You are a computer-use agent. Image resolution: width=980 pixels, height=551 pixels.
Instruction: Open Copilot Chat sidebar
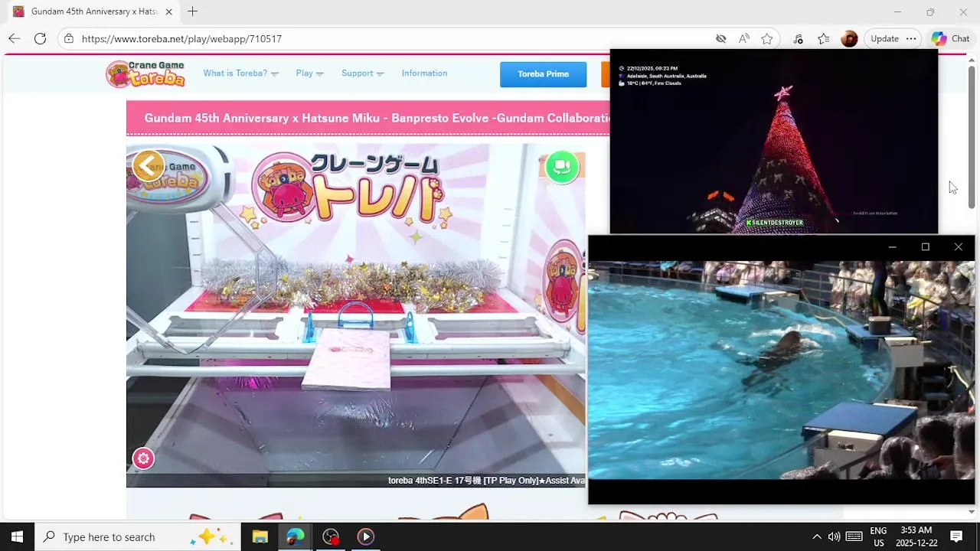coord(950,38)
